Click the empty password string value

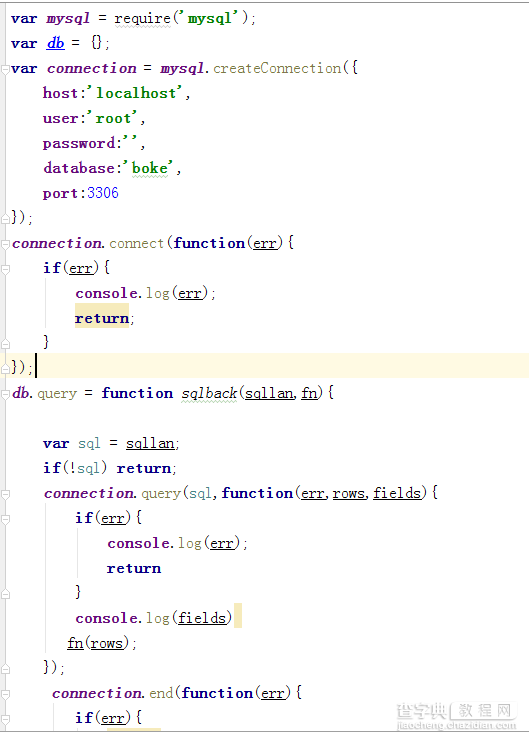click(x=130, y=141)
